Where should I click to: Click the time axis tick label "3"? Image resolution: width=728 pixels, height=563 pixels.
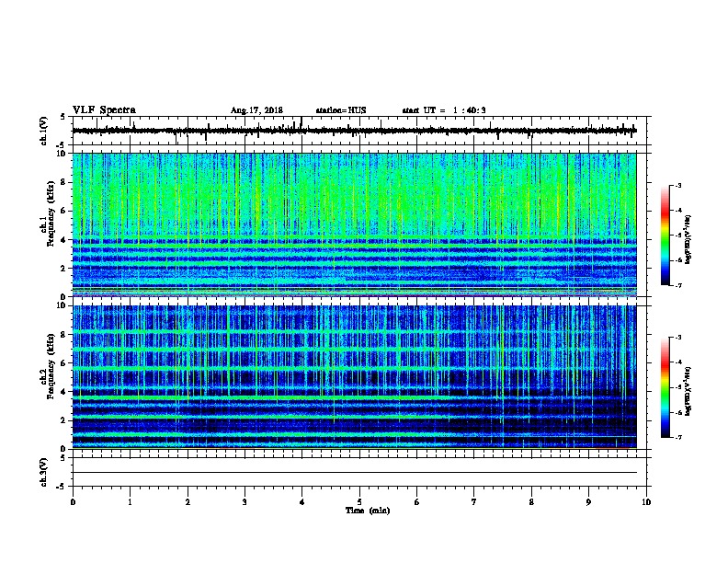point(245,502)
